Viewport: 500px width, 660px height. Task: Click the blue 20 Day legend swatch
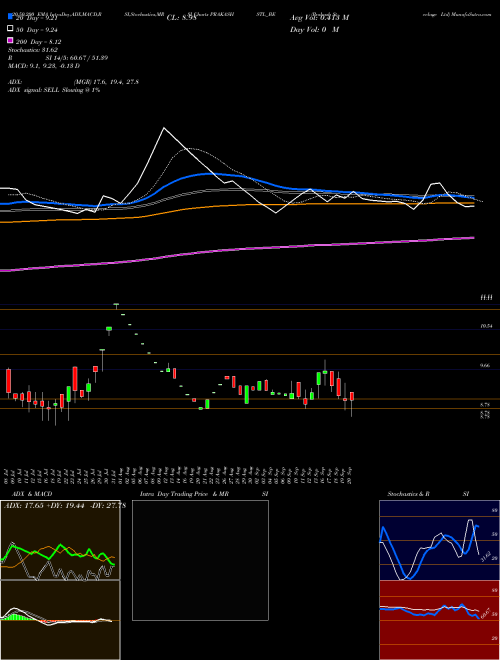point(10,17)
